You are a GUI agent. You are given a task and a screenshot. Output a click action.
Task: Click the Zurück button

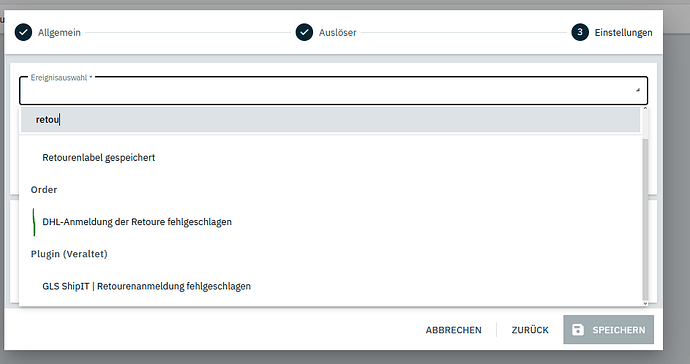530,330
